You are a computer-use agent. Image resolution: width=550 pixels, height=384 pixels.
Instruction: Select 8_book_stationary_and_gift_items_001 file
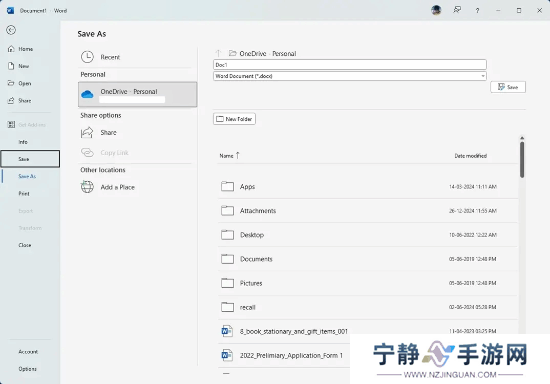pyautogui.click(x=294, y=331)
